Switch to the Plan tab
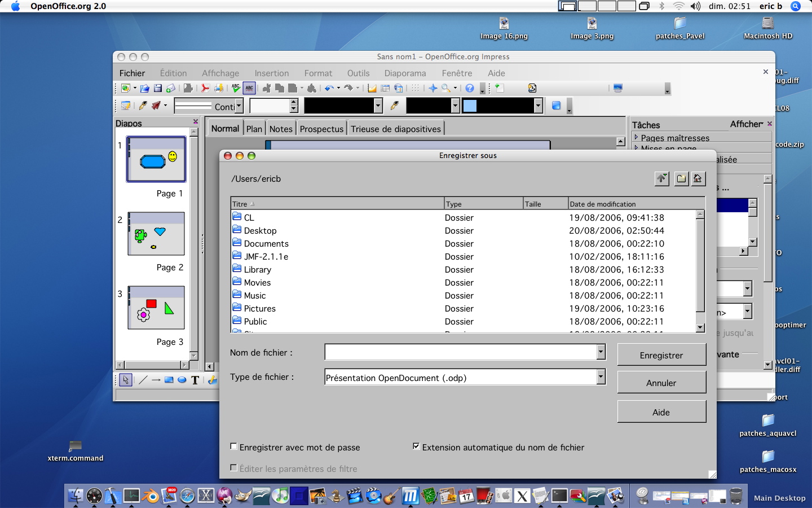Screen dimensions: 812x508 [x=254, y=129]
